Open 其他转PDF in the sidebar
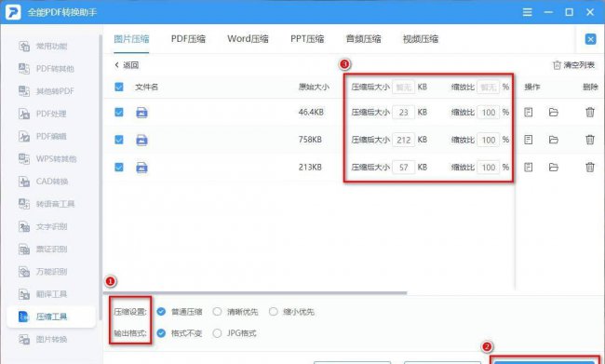The height and width of the screenshot is (364, 605). [x=47, y=91]
